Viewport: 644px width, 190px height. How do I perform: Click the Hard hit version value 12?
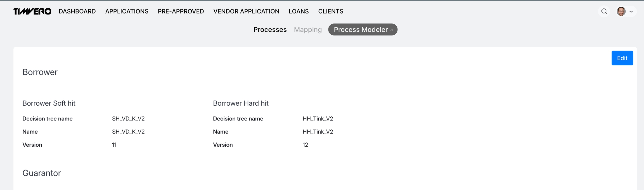305,145
